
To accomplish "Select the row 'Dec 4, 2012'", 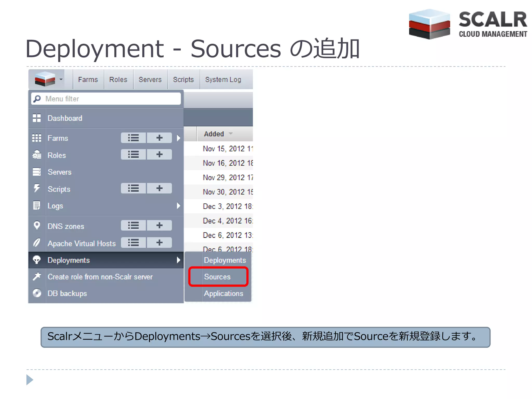I will tap(218, 221).
